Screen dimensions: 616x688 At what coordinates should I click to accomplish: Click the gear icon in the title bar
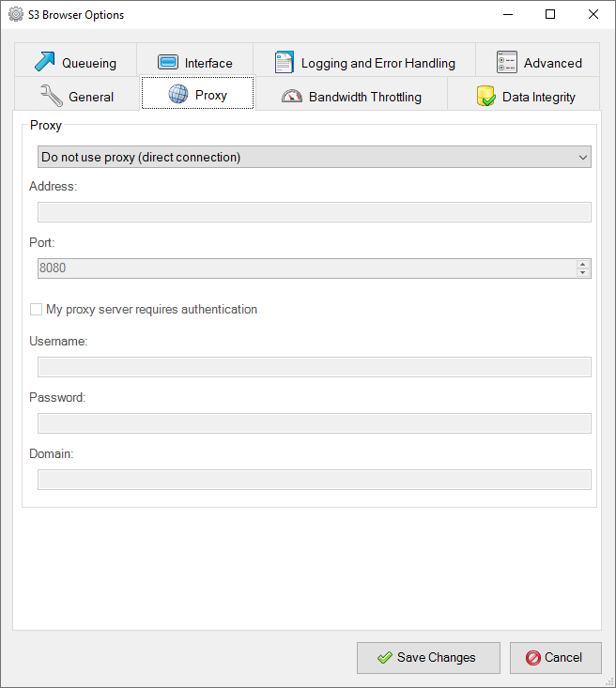pyautogui.click(x=16, y=14)
